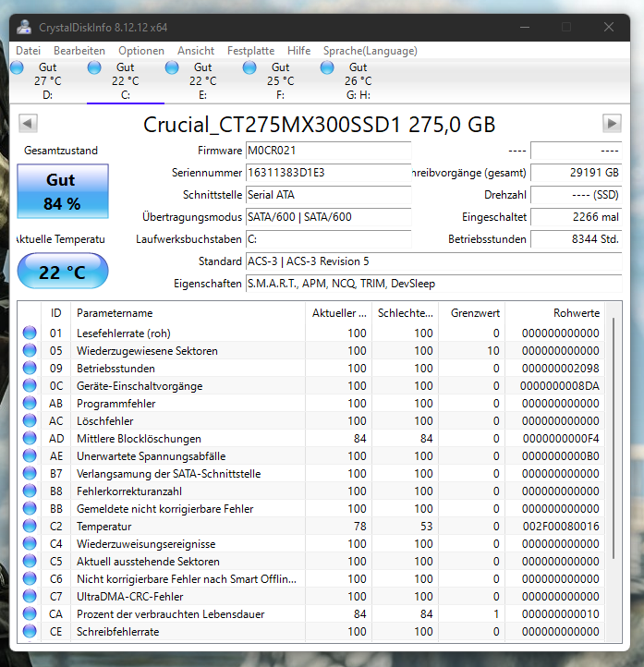This screenshot has height=667, width=644.
Task: Click the status orb for Unerwartete Spannungsabfälle
Action: 30,455
